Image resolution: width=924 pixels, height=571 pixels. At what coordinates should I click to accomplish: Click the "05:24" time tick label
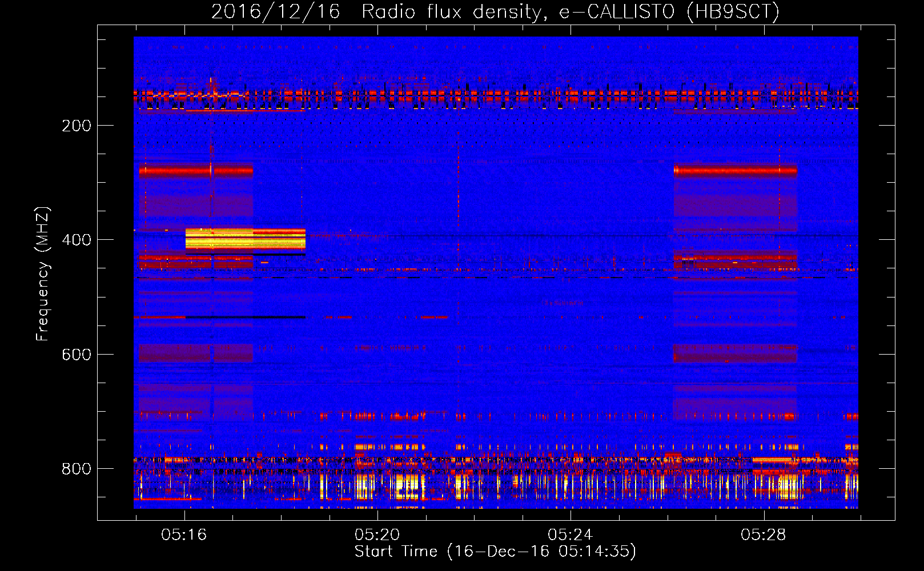tap(570, 535)
